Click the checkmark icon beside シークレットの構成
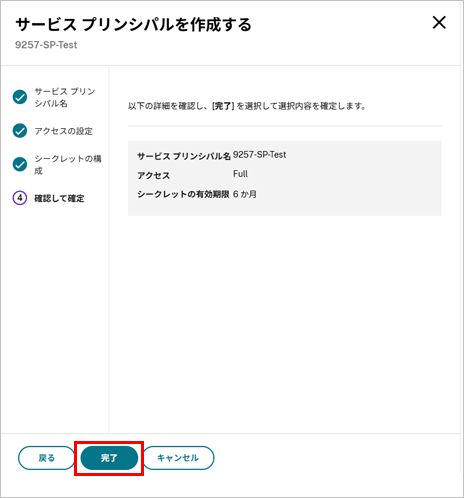464x498 pixels. pos(20,164)
